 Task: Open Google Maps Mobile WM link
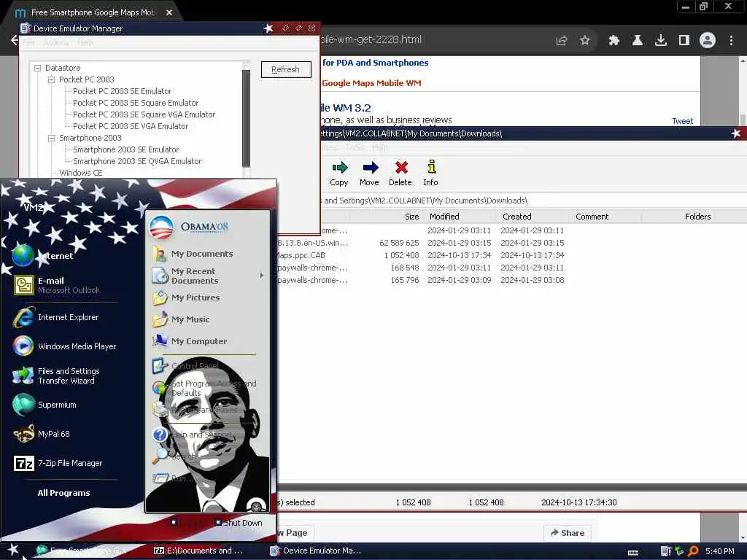tap(371, 83)
